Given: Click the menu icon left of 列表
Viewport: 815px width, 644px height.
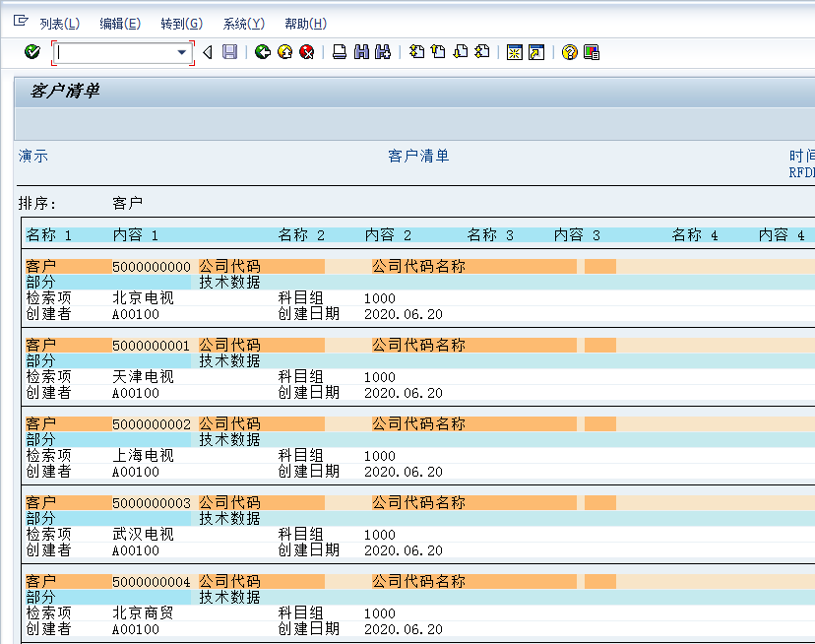Looking at the screenshot, I should click(x=21, y=21).
